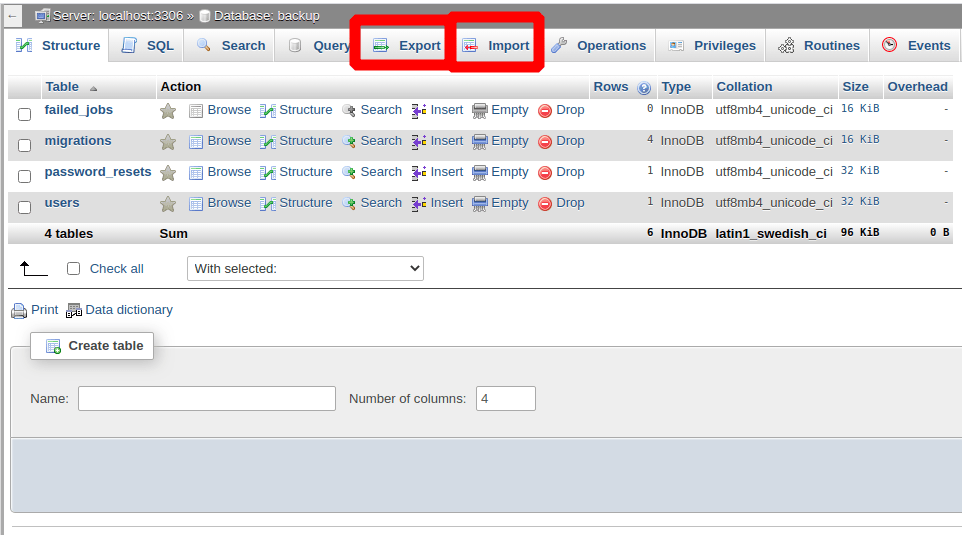Star the migrations table as favorite
The height and width of the screenshot is (535, 962).
click(167, 142)
